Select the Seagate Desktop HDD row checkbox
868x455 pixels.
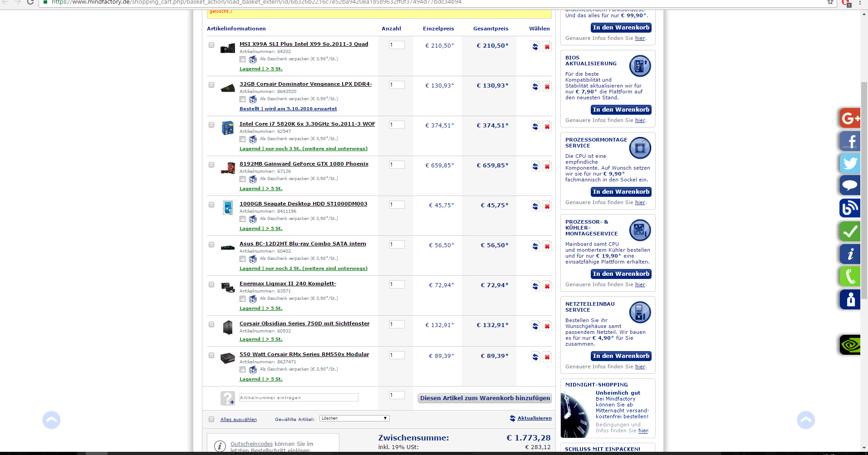coord(211,205)
